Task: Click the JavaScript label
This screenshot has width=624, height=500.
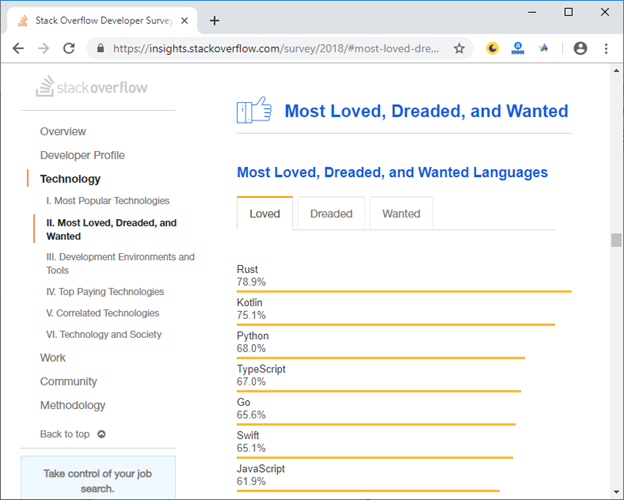Action: point(261,469)
